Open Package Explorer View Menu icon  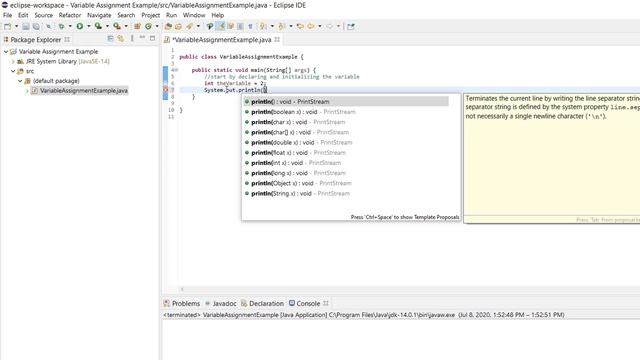click(x=132, y=38)
